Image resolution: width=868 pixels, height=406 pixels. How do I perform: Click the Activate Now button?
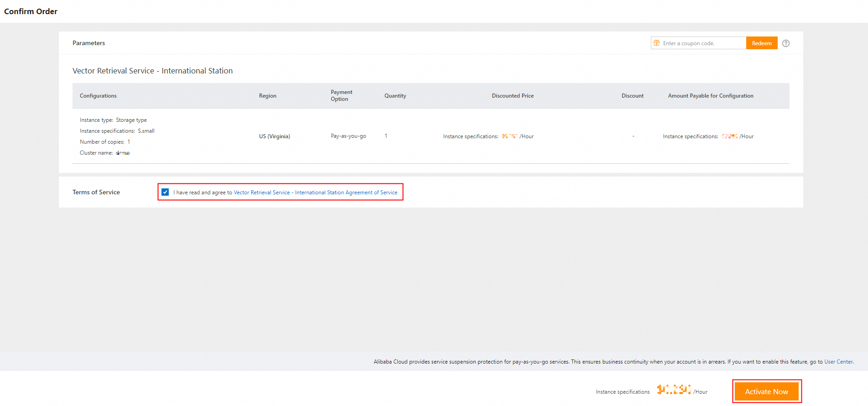[766, 391]
